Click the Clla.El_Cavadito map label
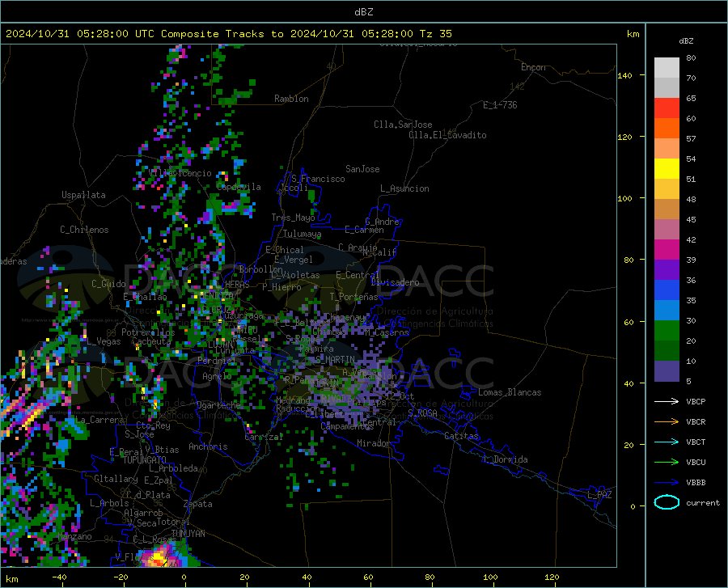Screen dimensions: 728x588 [x=447, y=135]
